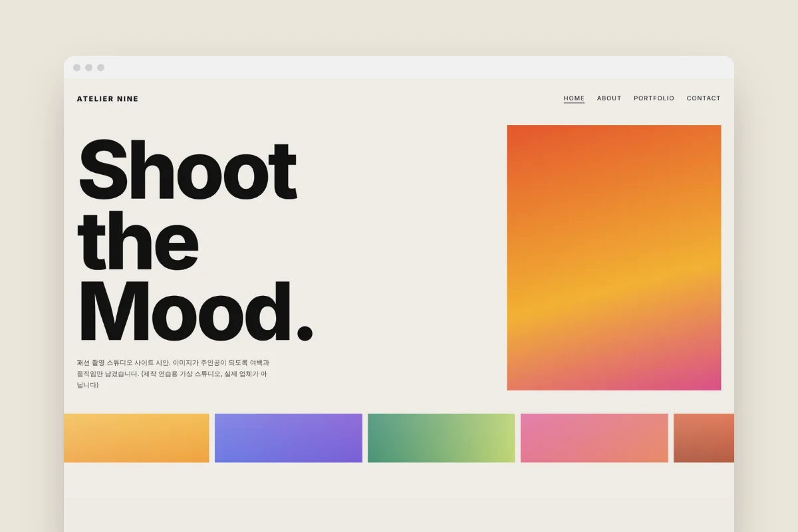Click the Korean description paragraph

(x=173, y=374)
